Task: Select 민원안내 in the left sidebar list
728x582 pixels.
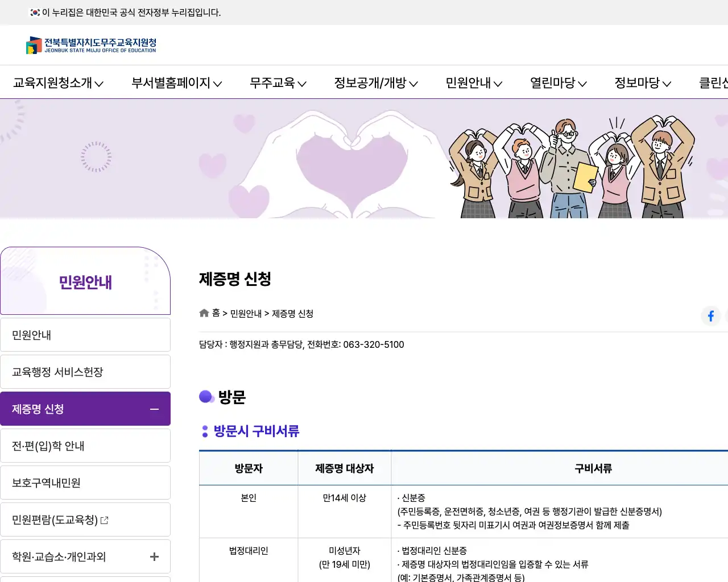Action: tap(85, 335)
